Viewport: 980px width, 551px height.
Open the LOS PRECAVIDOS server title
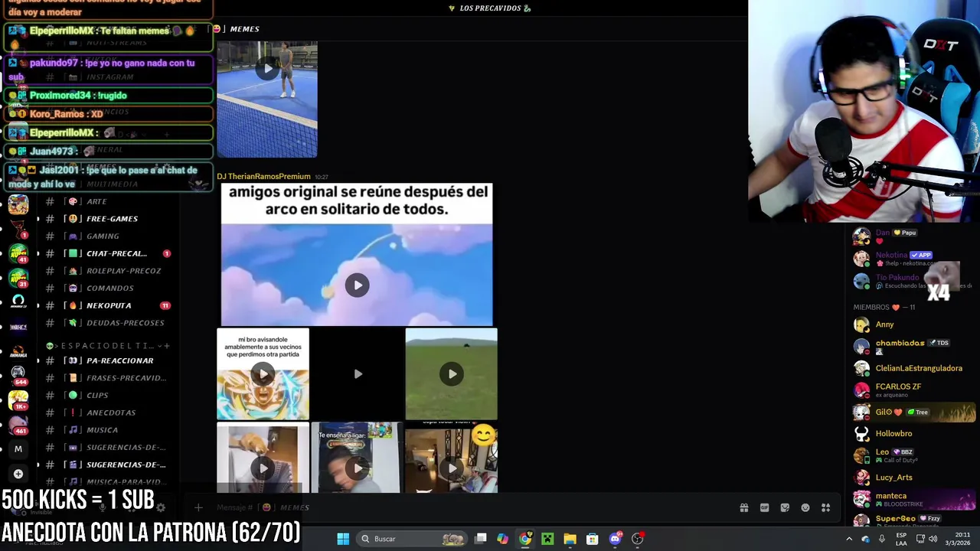tap(490, 8)
